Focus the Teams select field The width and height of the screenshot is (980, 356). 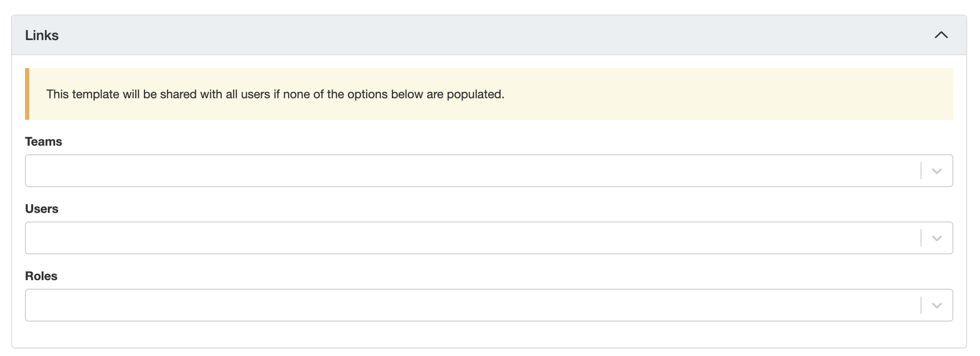489,171
